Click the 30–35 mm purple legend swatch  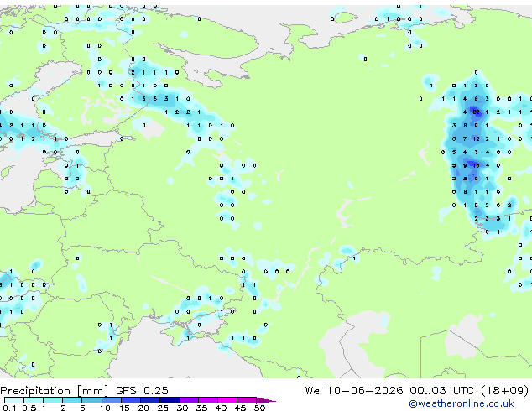click(189, 400)
